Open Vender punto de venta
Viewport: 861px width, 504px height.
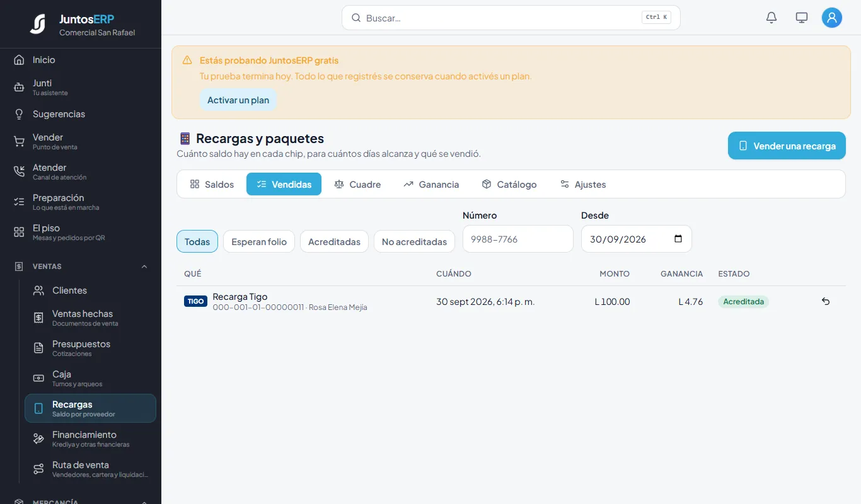tap(81, 141)
